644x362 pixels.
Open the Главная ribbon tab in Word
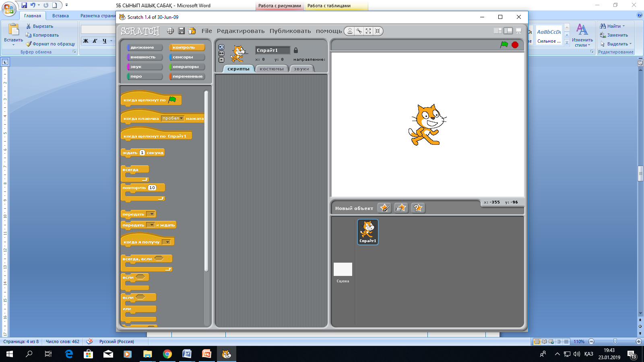click(33, 16)
